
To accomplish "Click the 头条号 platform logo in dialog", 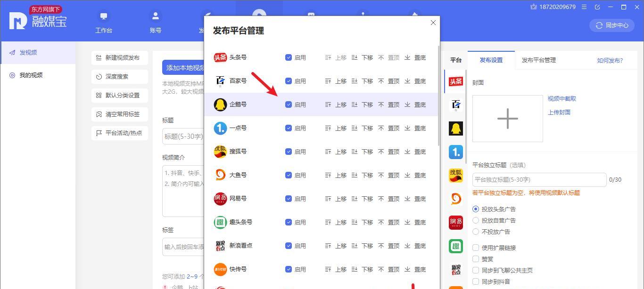I will pyautogui.click(x=220, y=57).
